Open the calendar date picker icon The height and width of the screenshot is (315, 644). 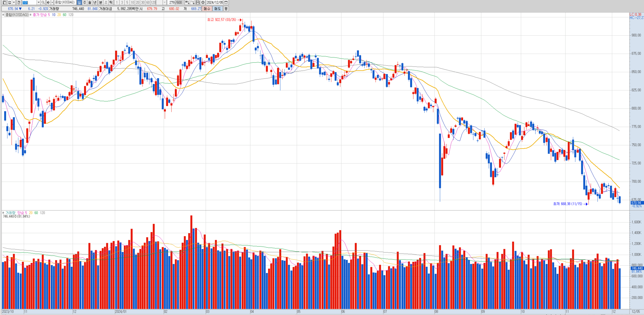(226, 3)
